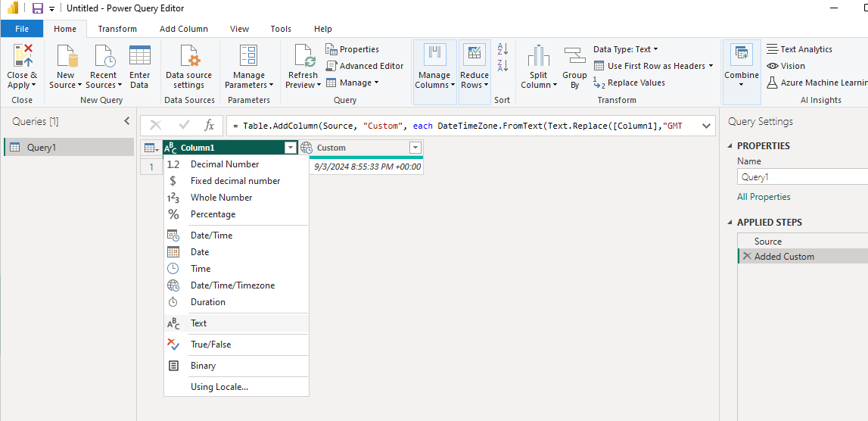Choose Whole Number data type
Viewport: 868px width, 421px height.
pyautogui.click(x=236, y=197)
